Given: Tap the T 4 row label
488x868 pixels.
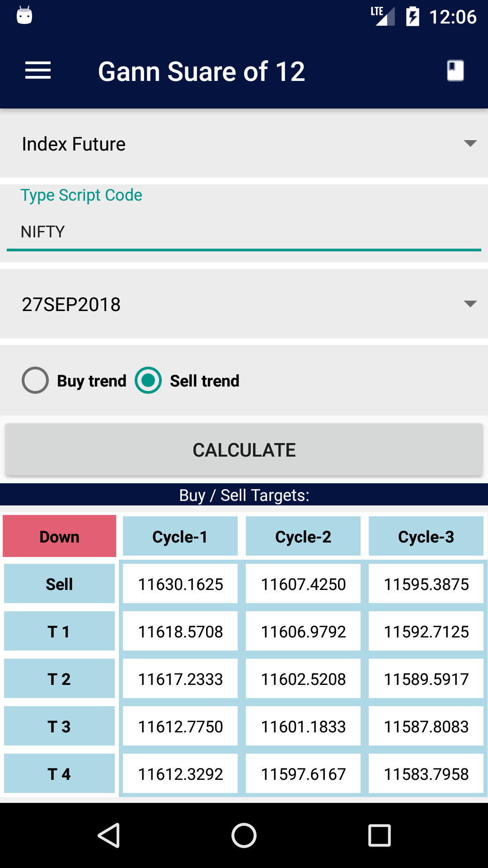Looking at the screenshot, I should (60, 774).
